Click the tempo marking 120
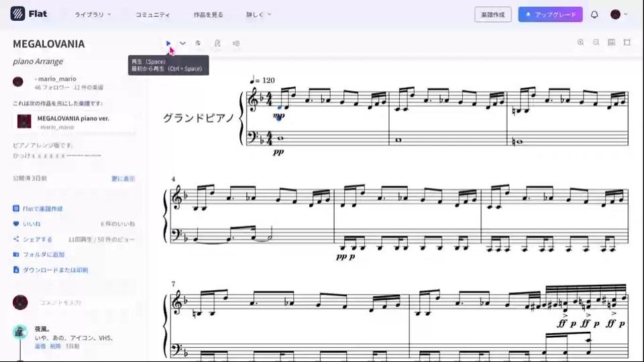The width and height of the screenshot is (644, 362). point(268,80)
